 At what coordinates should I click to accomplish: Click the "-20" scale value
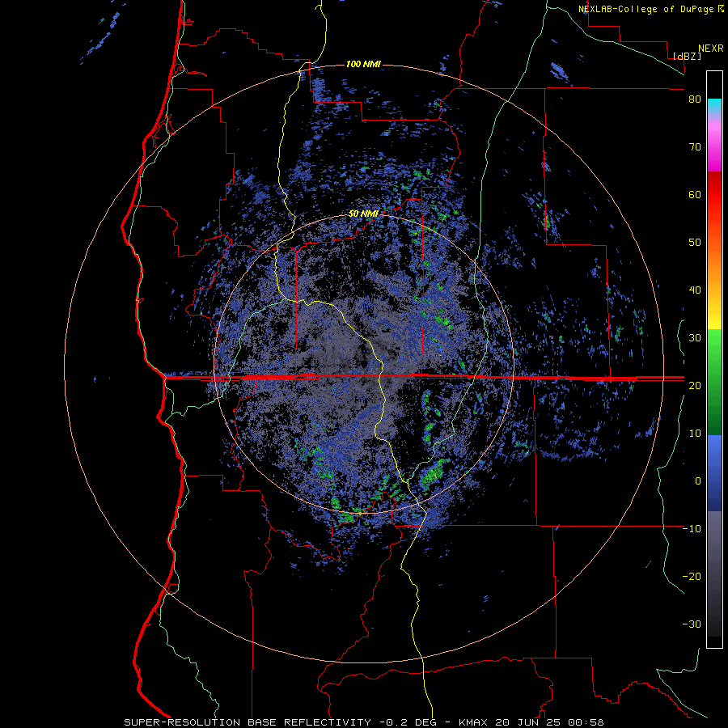point(692,576)
